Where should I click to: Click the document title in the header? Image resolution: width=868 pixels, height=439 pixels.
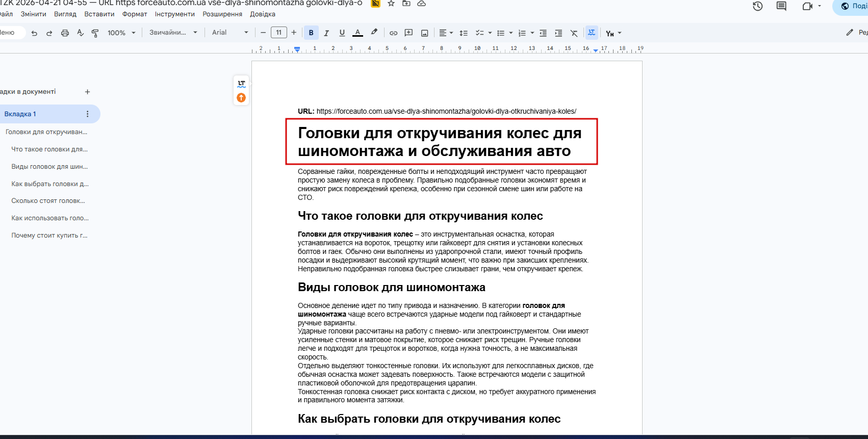[181, 3]
